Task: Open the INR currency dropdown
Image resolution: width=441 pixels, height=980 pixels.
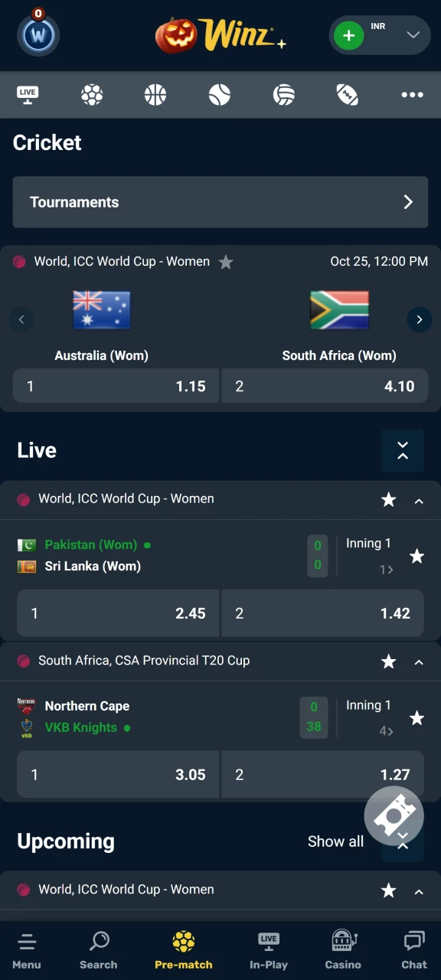Action: tap(413, 35)
